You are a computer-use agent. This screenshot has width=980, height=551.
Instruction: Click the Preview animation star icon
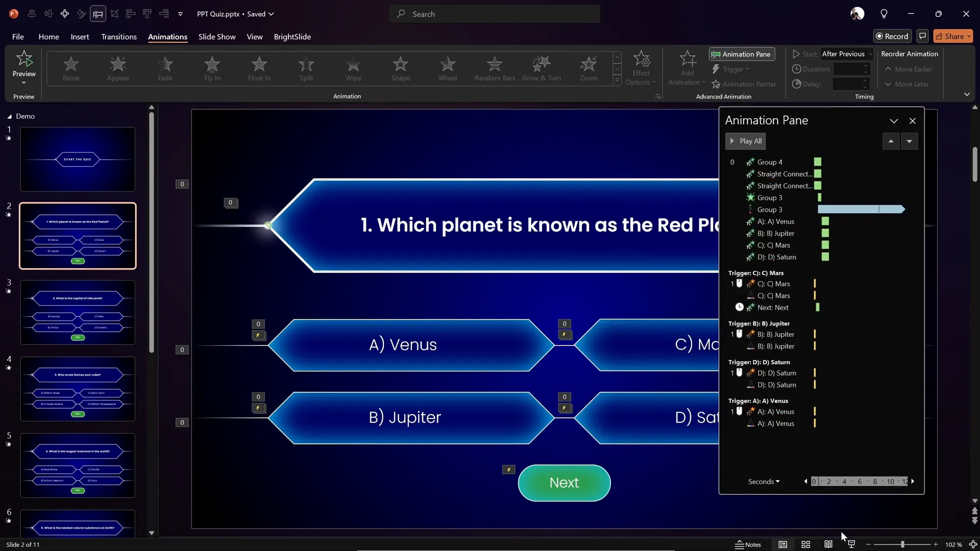click(x=24, y=59)
